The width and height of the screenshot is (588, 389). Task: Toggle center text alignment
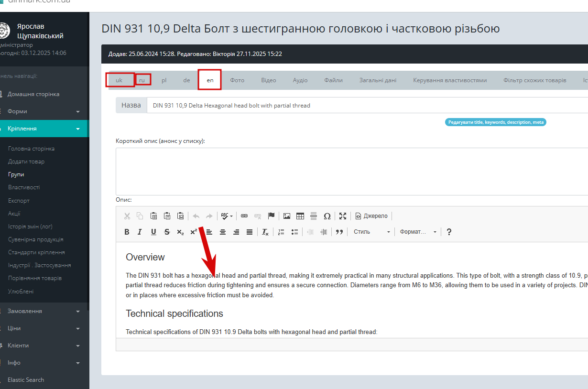tap(223, 232)
